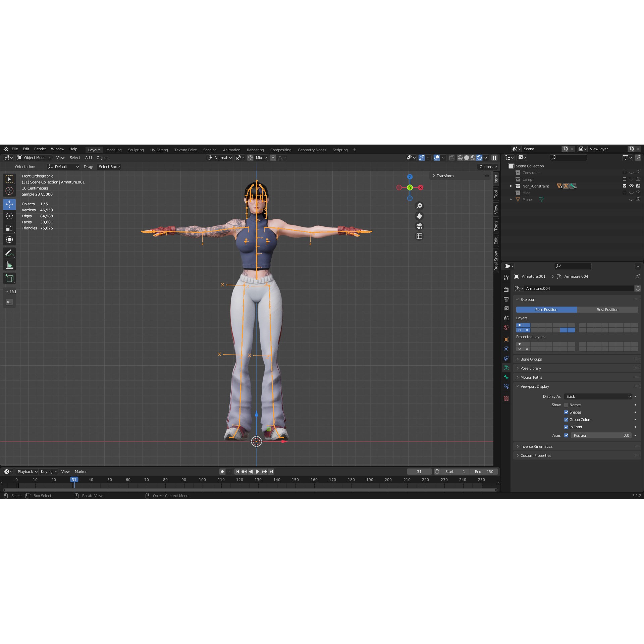The image size is (644, 644).
Task: Open the Object Mode dropdown
Action: pyautogui.click(x=34, y=158)
